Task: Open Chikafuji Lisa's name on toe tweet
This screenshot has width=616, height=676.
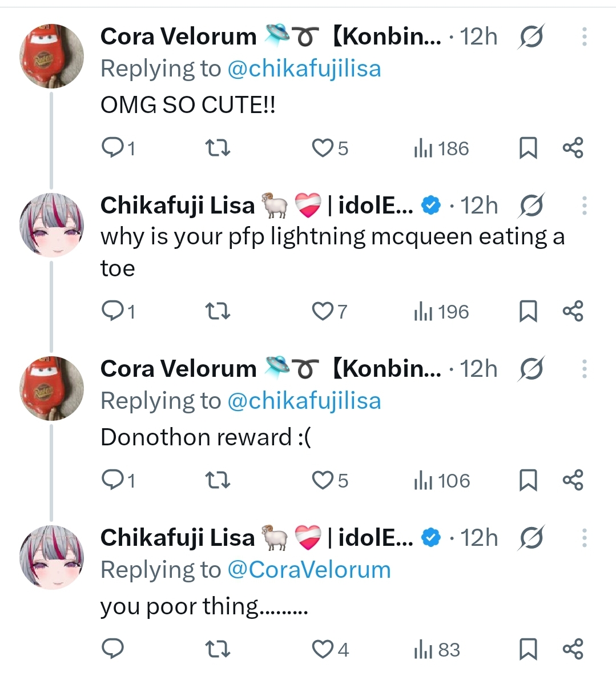Action: click(177, 206)
